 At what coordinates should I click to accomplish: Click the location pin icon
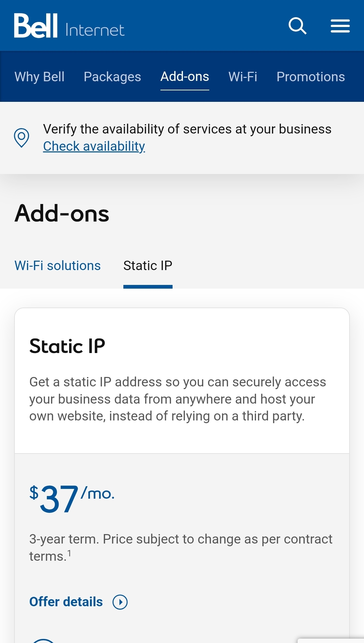[22, 138]
